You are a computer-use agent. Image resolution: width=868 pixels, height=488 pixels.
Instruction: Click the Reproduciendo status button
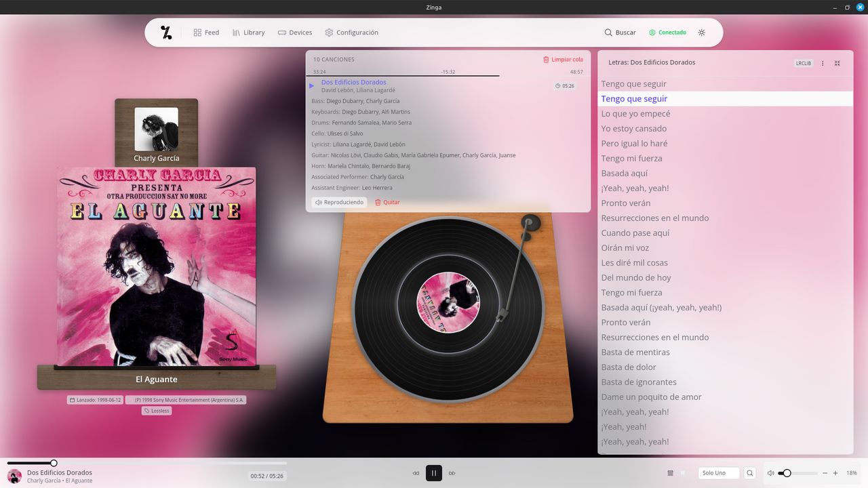click(x=340, y=202)
